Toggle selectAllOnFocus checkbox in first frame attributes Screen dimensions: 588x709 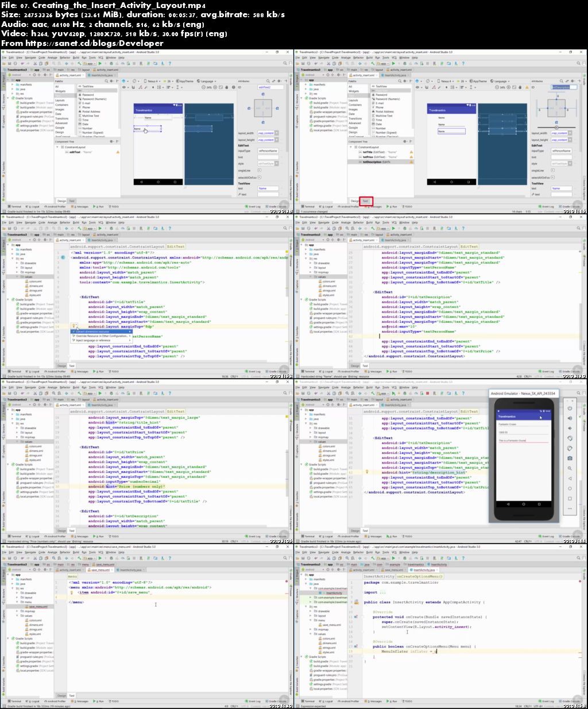(259, 177)
